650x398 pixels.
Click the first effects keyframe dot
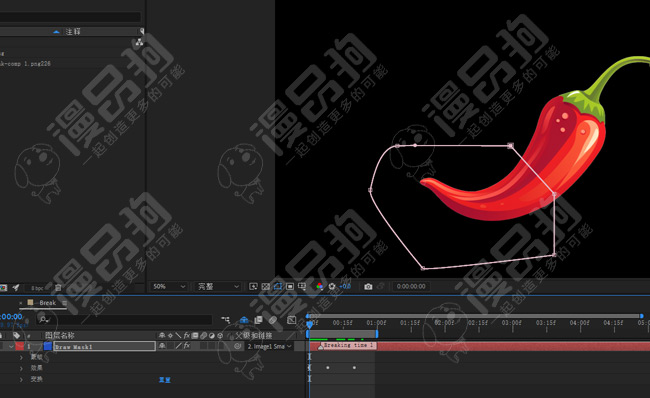click(x=328, y=368)
